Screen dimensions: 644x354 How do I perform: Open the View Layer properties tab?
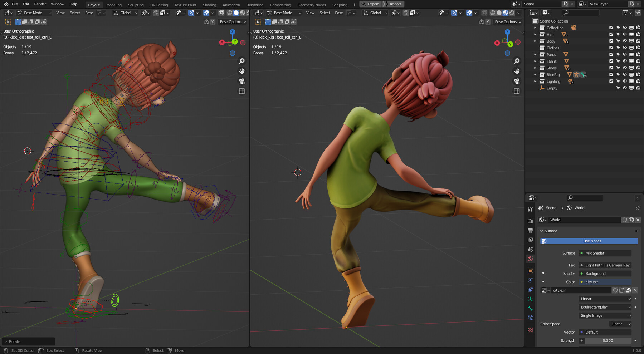pos(530,240)
